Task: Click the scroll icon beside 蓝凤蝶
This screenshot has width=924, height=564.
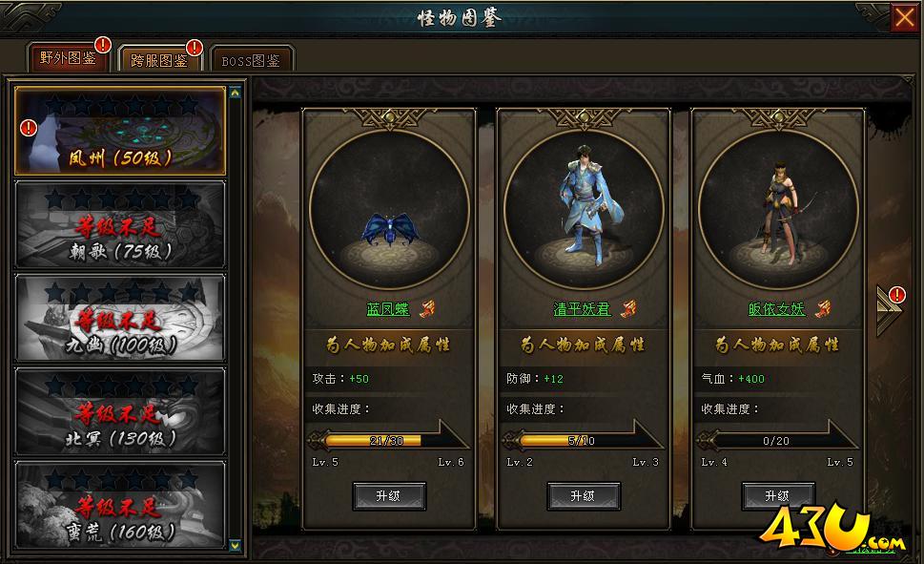Action: pos(427,308)
